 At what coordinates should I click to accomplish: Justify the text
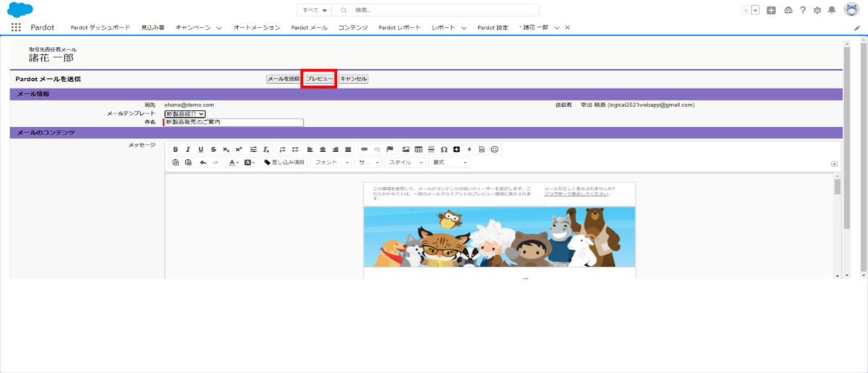348,150
